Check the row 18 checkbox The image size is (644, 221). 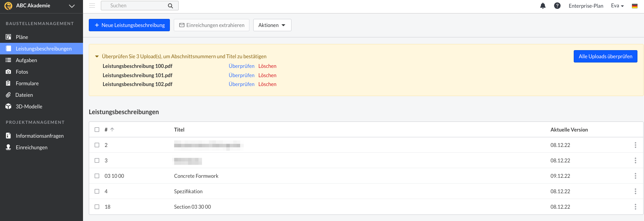tap(97, 207)
